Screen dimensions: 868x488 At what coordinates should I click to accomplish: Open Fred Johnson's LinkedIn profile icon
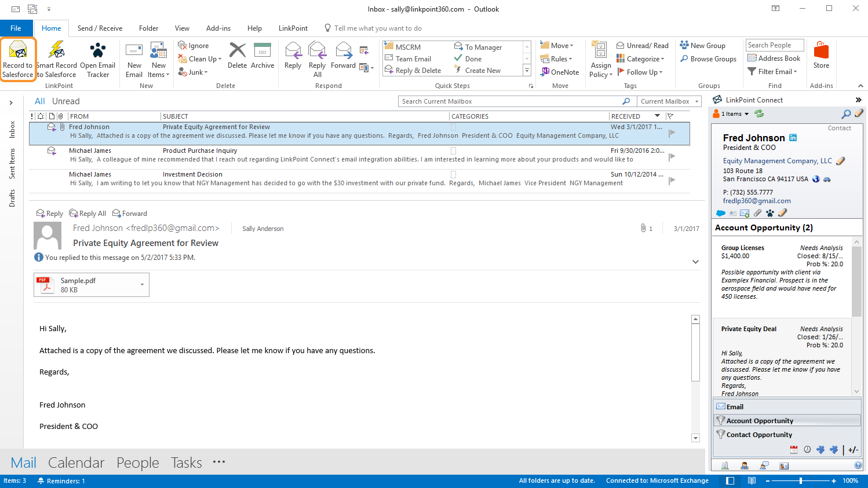793,137
